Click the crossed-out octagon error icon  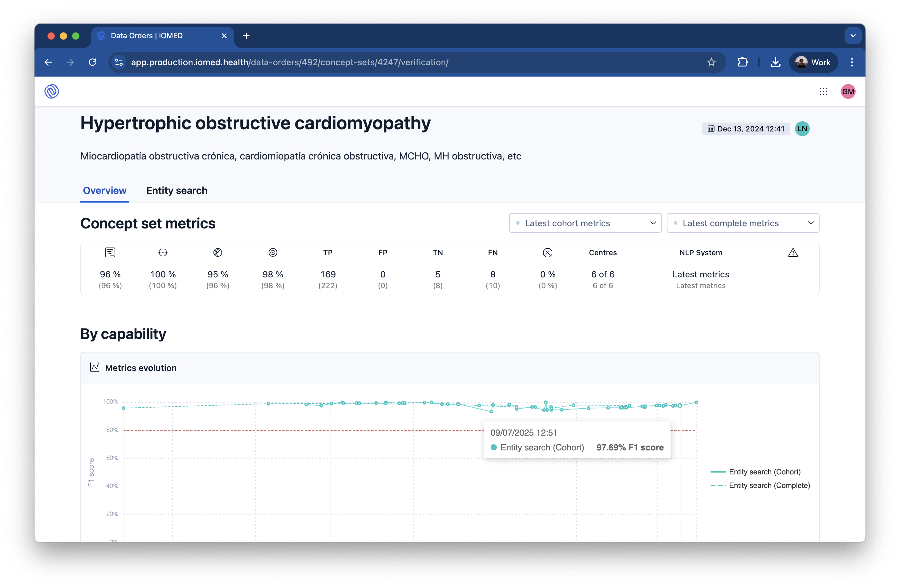(x=548, y=252)
